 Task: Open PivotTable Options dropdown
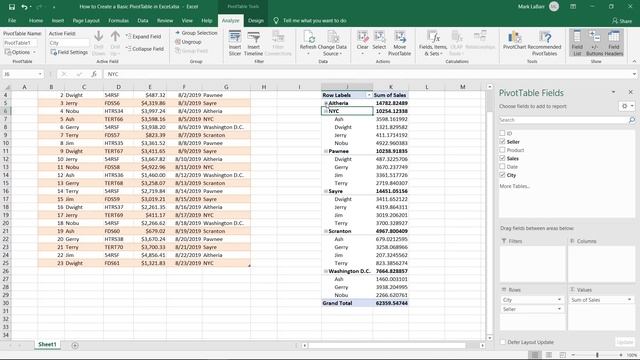[x=20, y=52]
